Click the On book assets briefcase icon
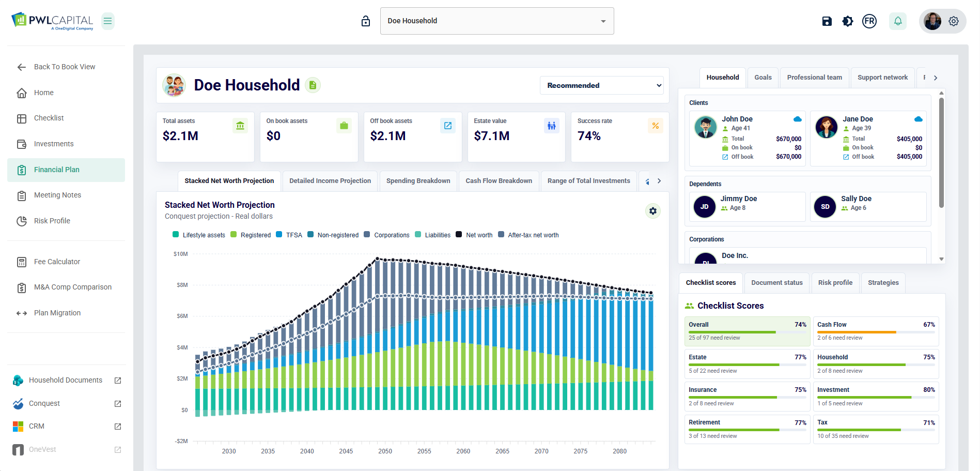 (x=344, y=126)
